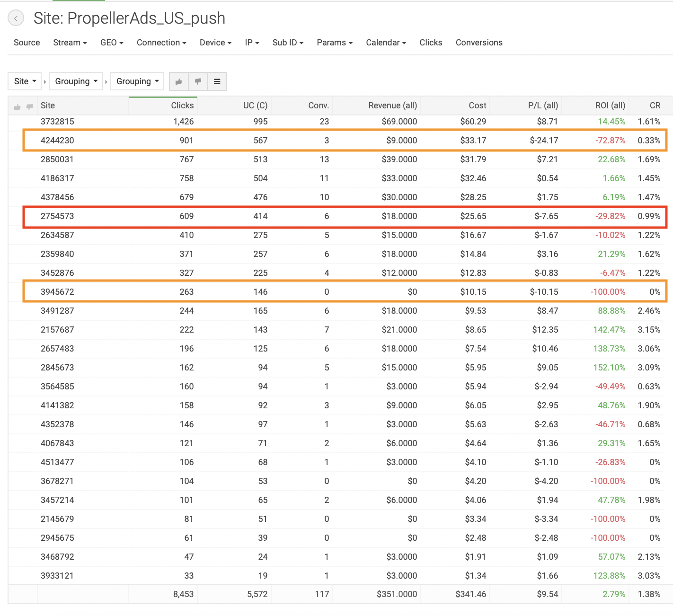Screen dimensions: 673x616
Task: Expand the IP menu
Action: tap(252, 43)
